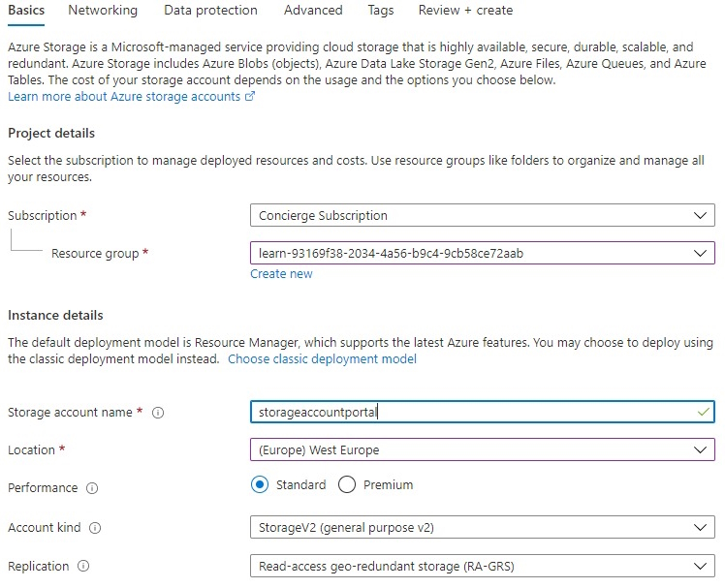Click the Create new resource group link

(281, 274)
